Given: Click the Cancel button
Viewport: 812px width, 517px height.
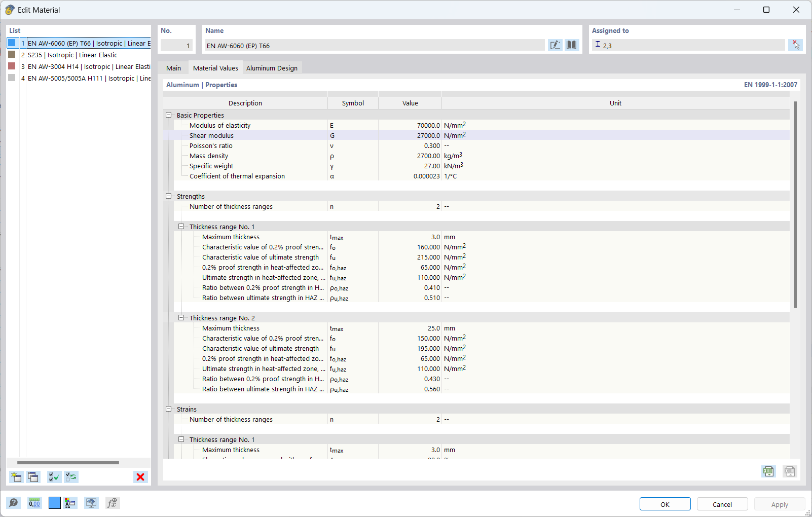Looking at the screenshot, I should (x=722, y=504).
